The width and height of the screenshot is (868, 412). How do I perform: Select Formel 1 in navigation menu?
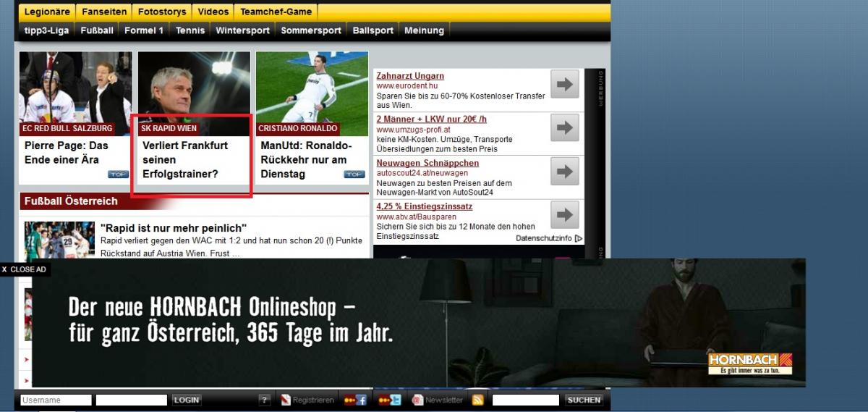tap(144, 30)
